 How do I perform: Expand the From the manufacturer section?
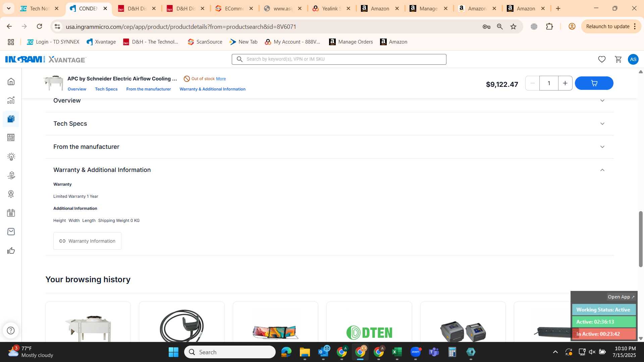tap(329, 147)
